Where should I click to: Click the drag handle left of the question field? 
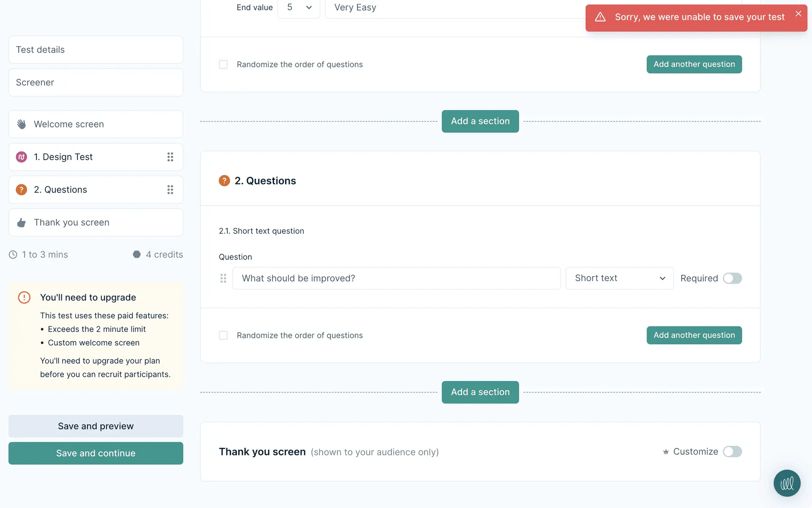(223, 278)
